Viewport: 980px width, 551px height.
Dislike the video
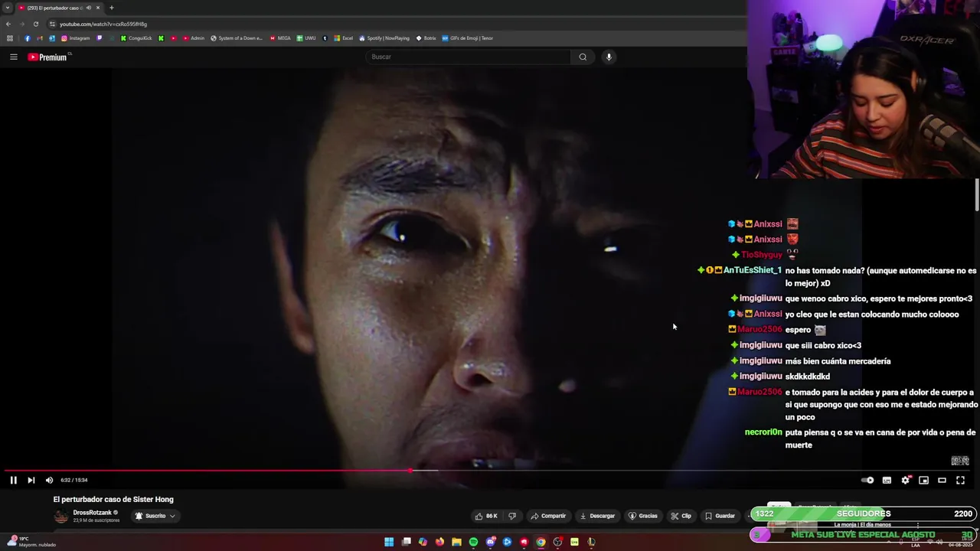(512, 516)
